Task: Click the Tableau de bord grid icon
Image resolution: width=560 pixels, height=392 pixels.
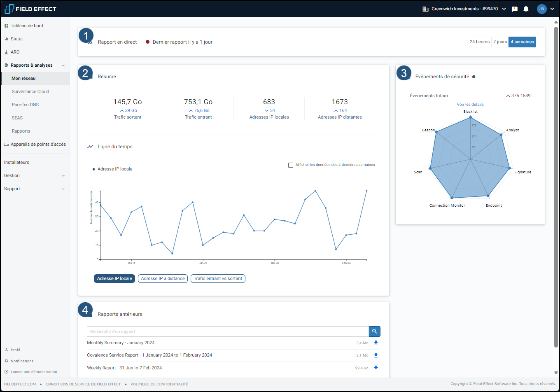Action: tap(6, 26)
